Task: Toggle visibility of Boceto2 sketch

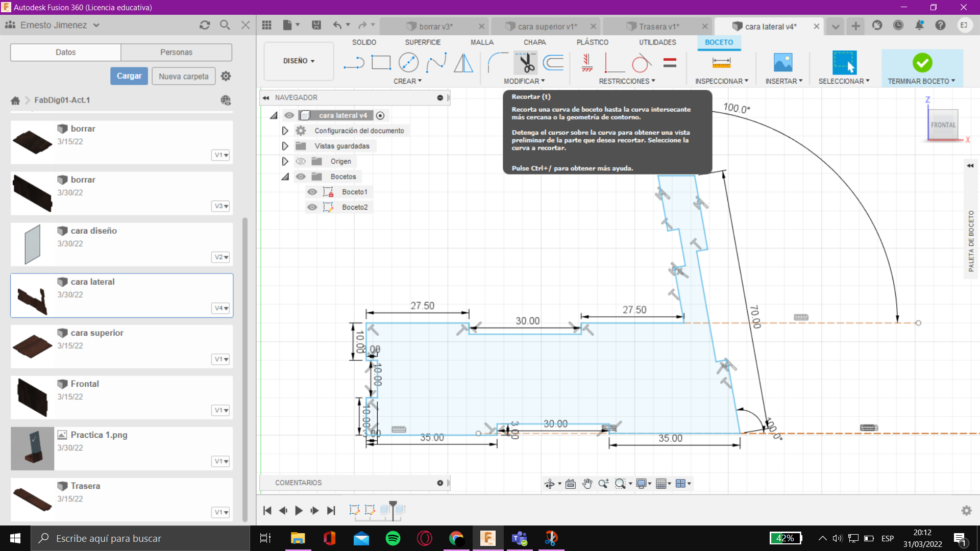Action: [x=312, y=207]
